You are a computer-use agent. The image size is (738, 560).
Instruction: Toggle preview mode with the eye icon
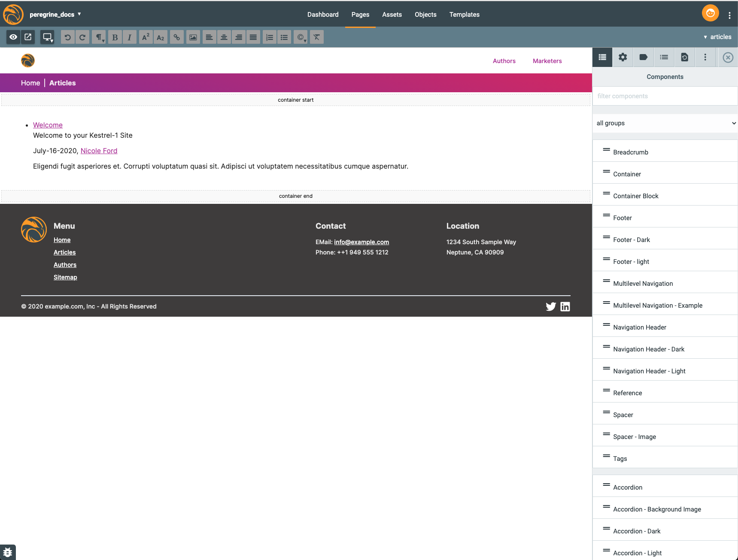[13, 37]
